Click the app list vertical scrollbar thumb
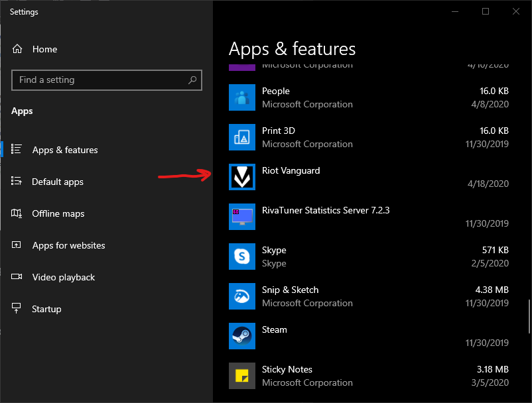The width and height of the screenshot is (532, 403). tap(529, 317)
